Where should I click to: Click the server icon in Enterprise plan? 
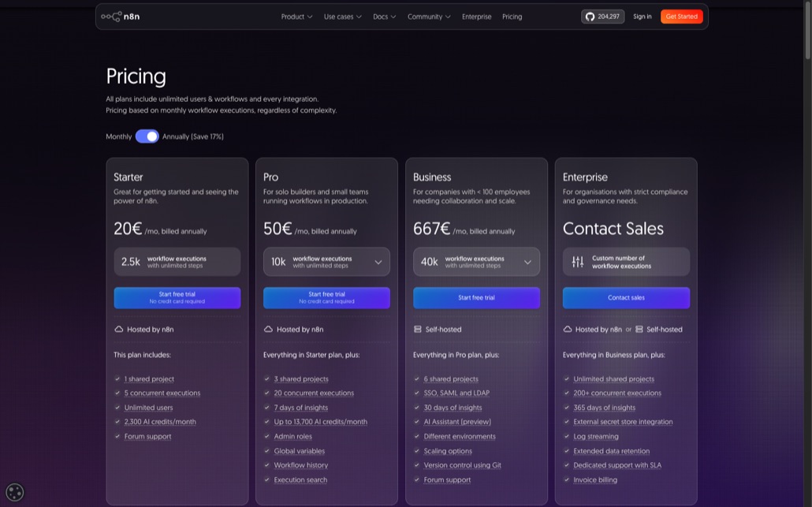639,330
